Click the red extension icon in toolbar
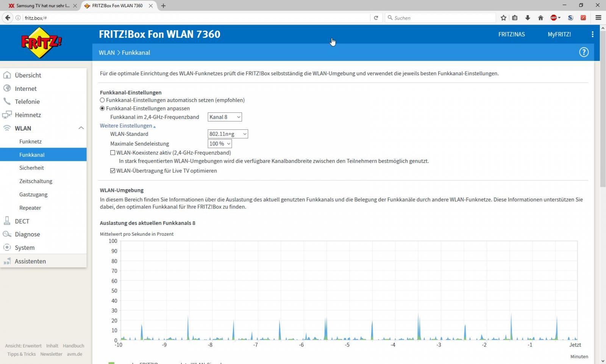606x364 pixels. (x=583, y=18)
